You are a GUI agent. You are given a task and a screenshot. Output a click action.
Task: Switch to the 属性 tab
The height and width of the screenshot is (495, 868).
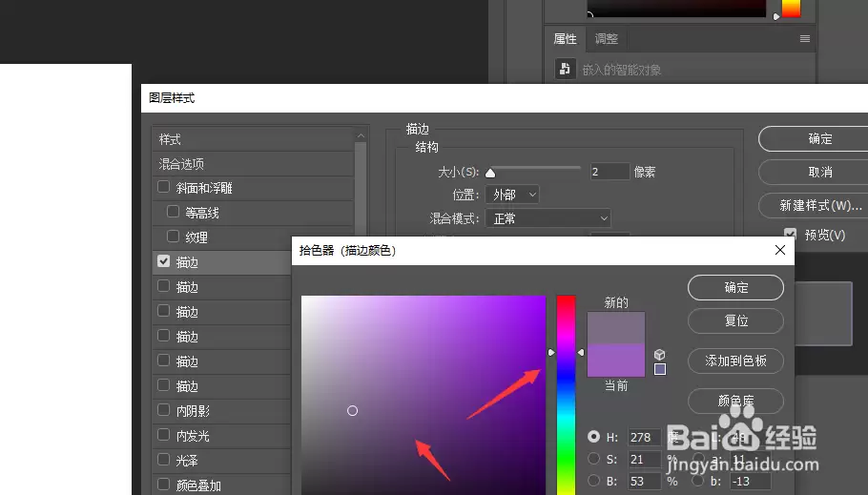point(566,39)
